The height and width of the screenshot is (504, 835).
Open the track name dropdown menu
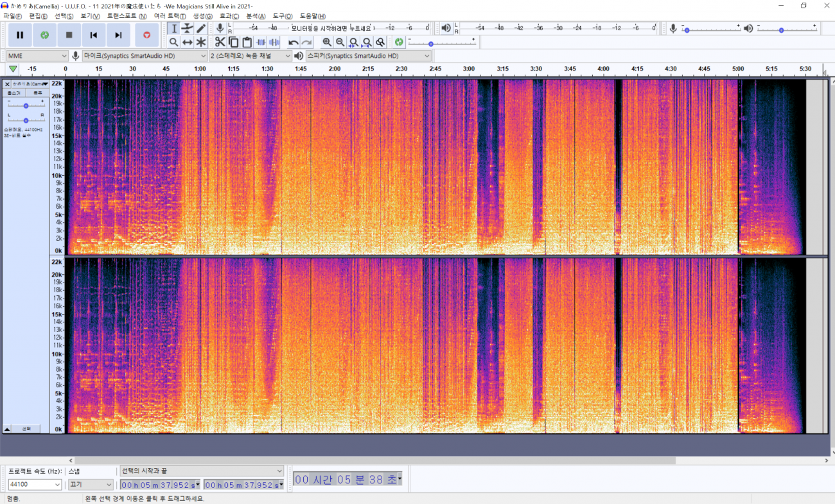(30, 84)
